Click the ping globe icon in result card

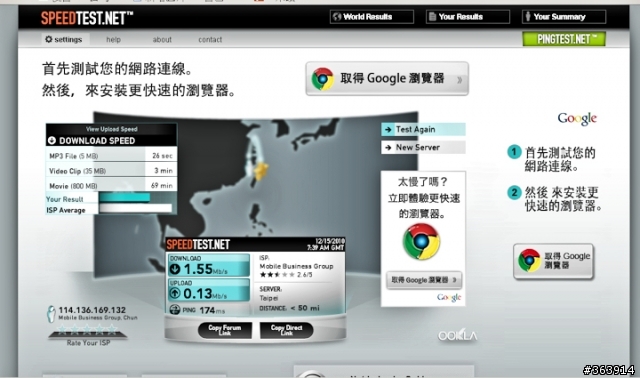pos(175,310)
